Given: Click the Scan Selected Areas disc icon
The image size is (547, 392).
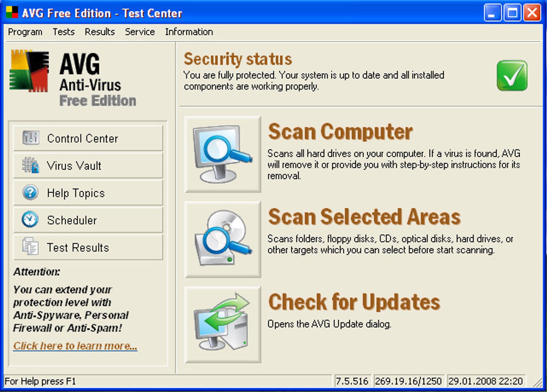Looking at the screenshot, I should click(x=223, y=240).
